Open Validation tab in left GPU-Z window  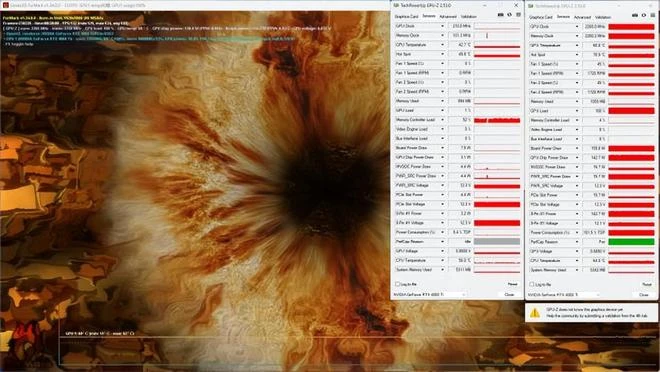point(468,16)
